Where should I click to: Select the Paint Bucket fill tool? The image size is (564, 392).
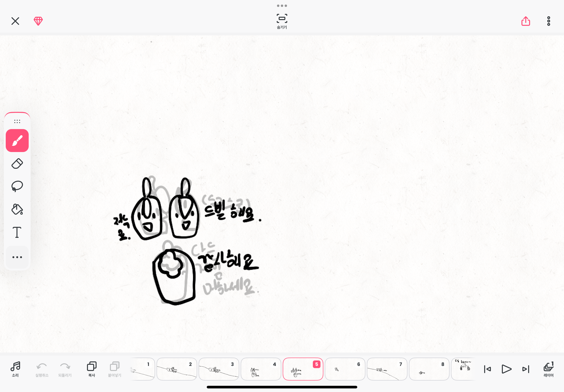tap(17, 209)
